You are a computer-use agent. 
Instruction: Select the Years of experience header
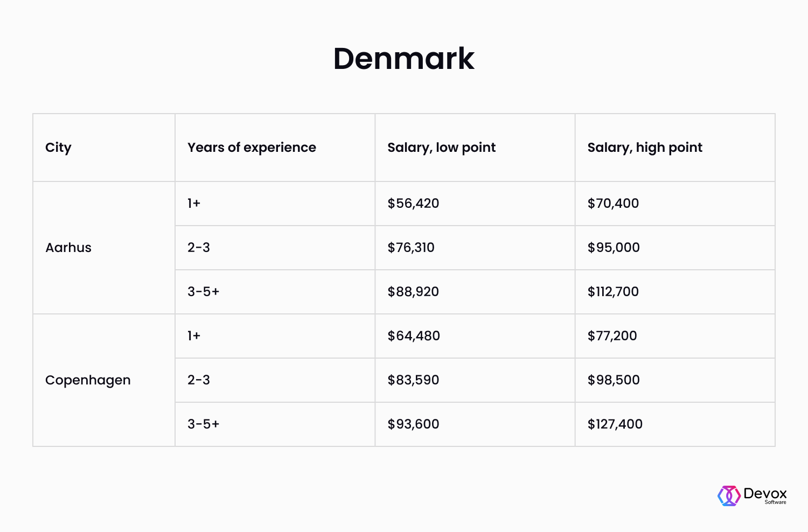tap(252, 148)
